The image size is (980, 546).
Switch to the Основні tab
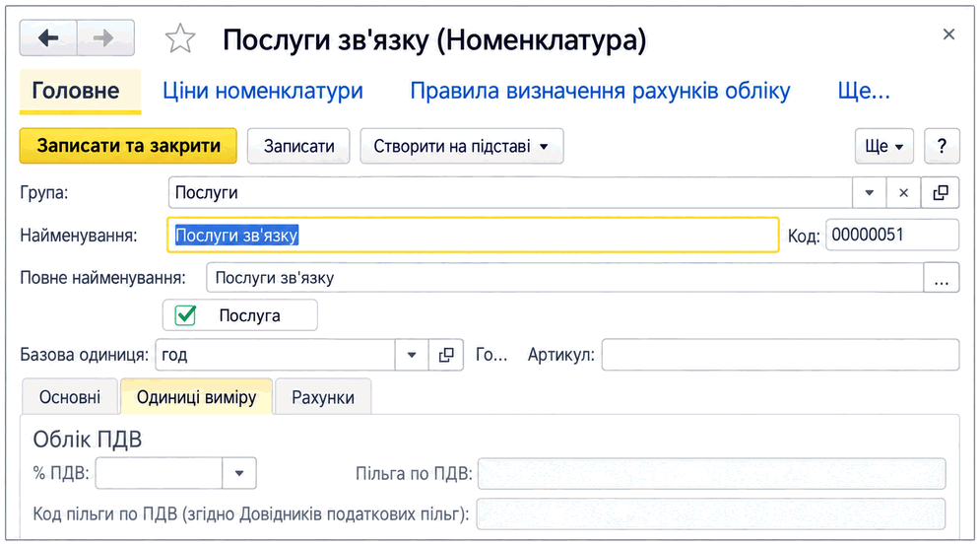click(x=70, y=397)
